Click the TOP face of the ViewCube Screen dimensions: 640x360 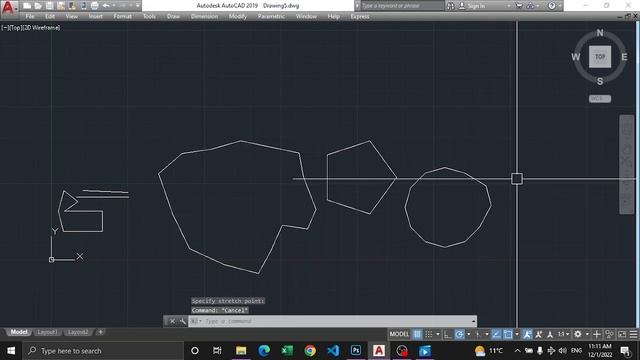pos(600,57)
